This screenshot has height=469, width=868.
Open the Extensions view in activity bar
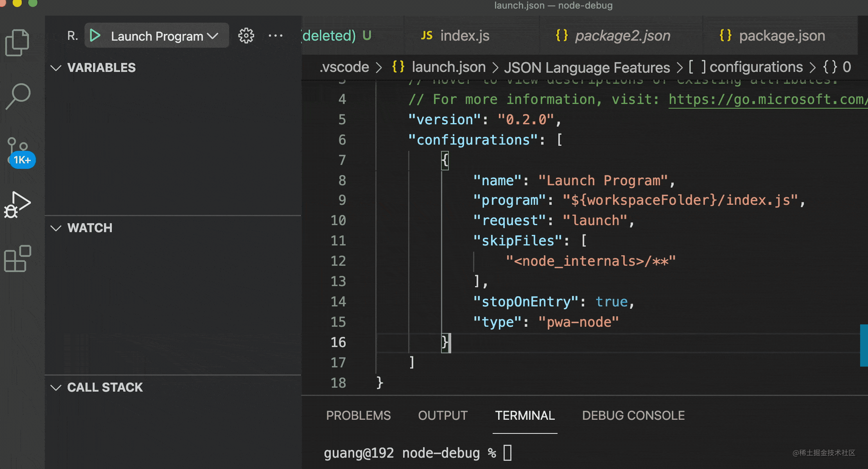[17, 259]
